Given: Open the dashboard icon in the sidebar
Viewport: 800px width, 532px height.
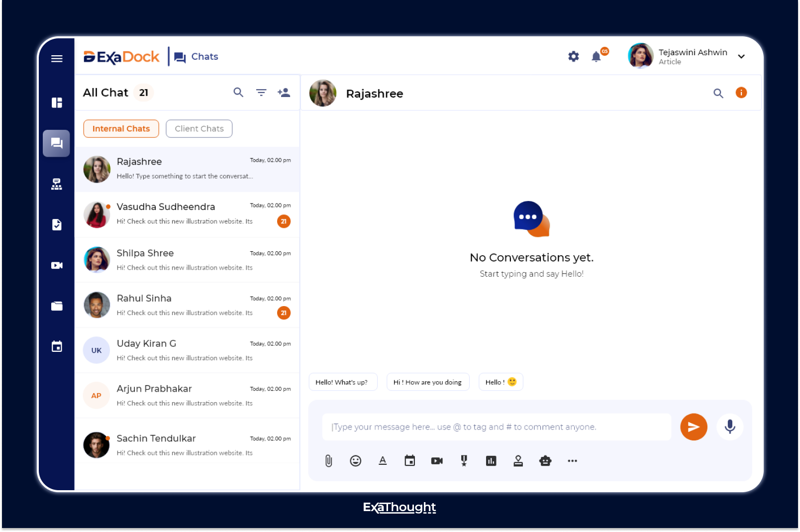Looking at the screenshot, I should [56, 103].
